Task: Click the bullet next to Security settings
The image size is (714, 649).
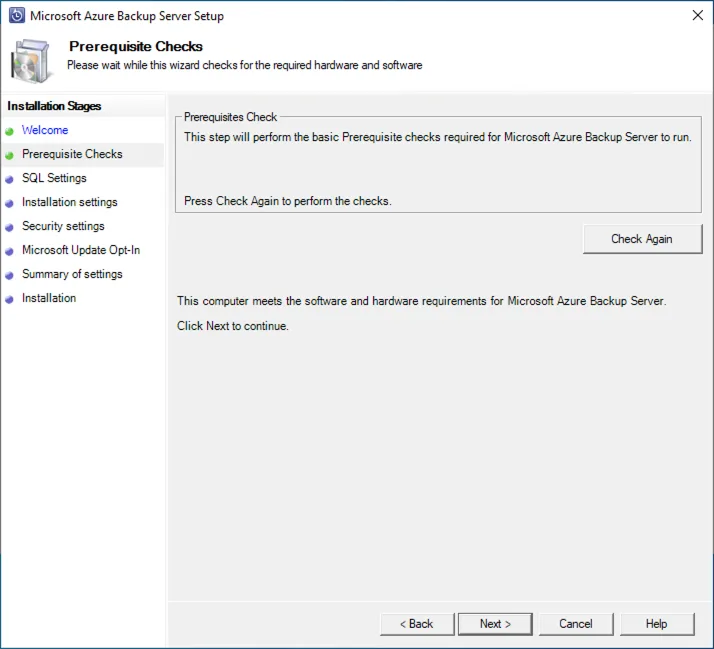Action: pyautogui.click(x=10, y=227)
